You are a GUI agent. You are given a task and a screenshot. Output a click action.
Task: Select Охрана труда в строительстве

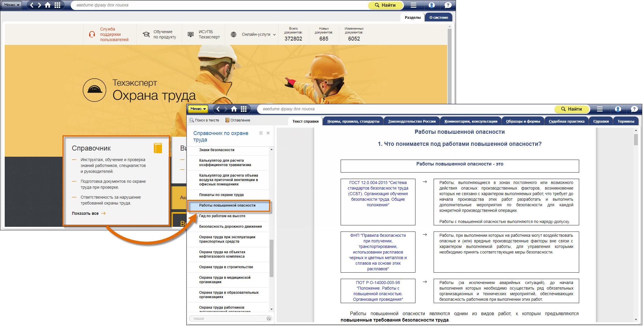[228, 267]
